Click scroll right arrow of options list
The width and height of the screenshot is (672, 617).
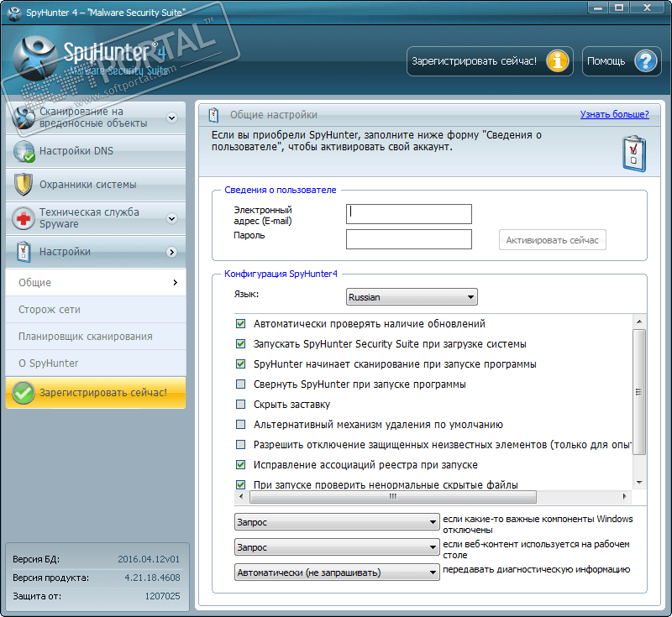pyautogui.click(x=624, y=497)
